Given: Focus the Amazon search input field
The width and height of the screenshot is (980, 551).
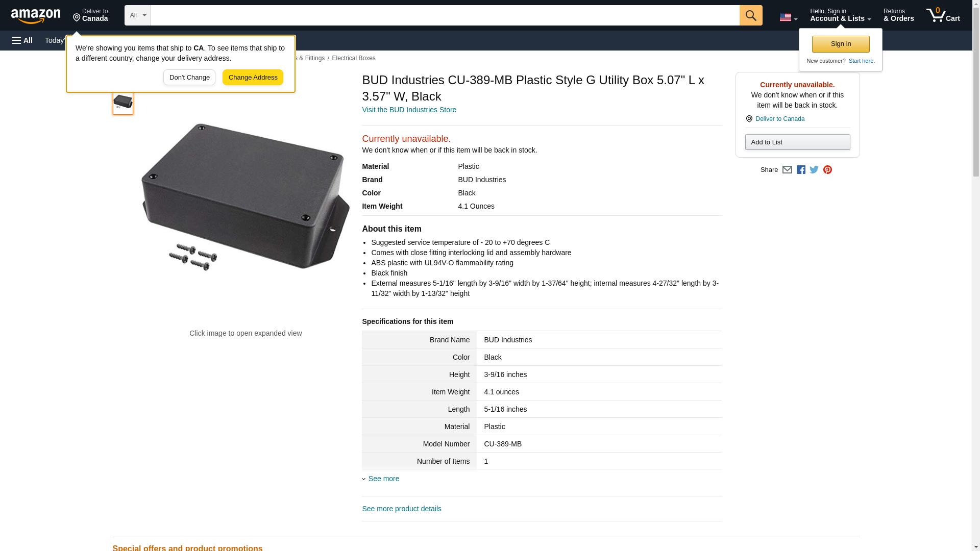Looking at the screenshot, I should (x=445, y=15).
